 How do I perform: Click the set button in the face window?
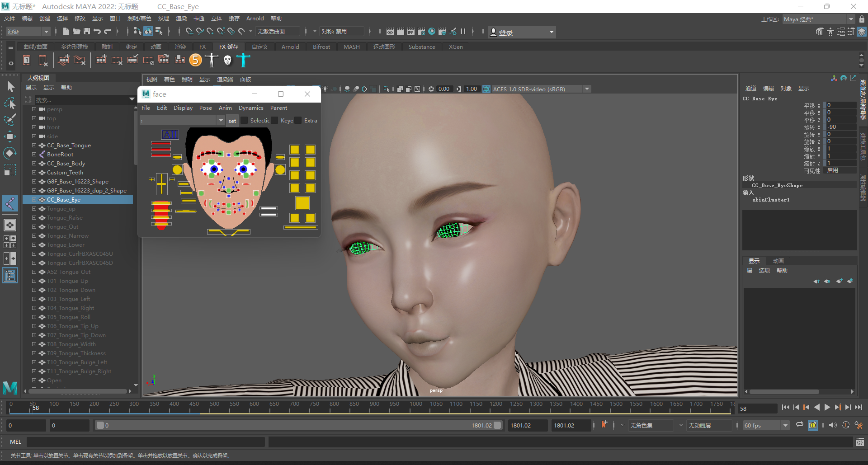232,121
